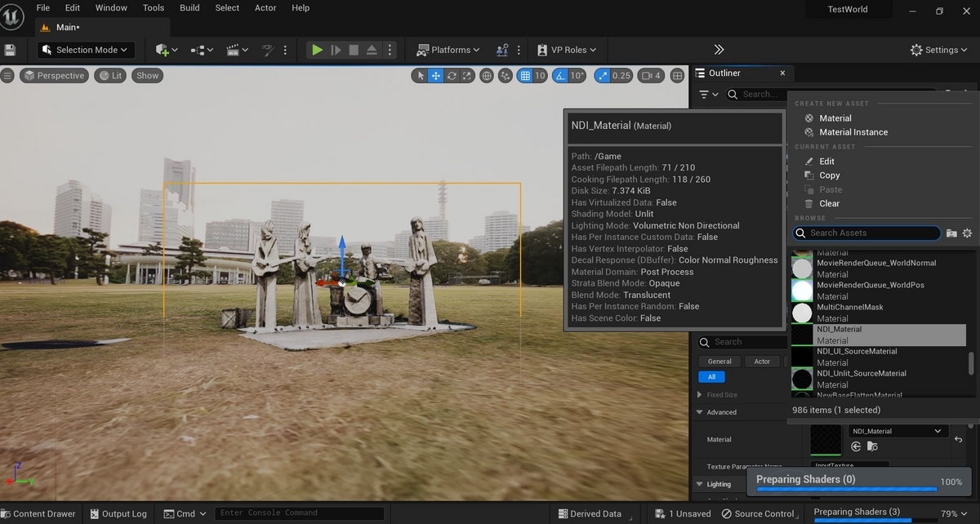The image size is (980, 524).
Task: Open the cinematics clapperboard dropdown
Action: click(x=237, y=50)
